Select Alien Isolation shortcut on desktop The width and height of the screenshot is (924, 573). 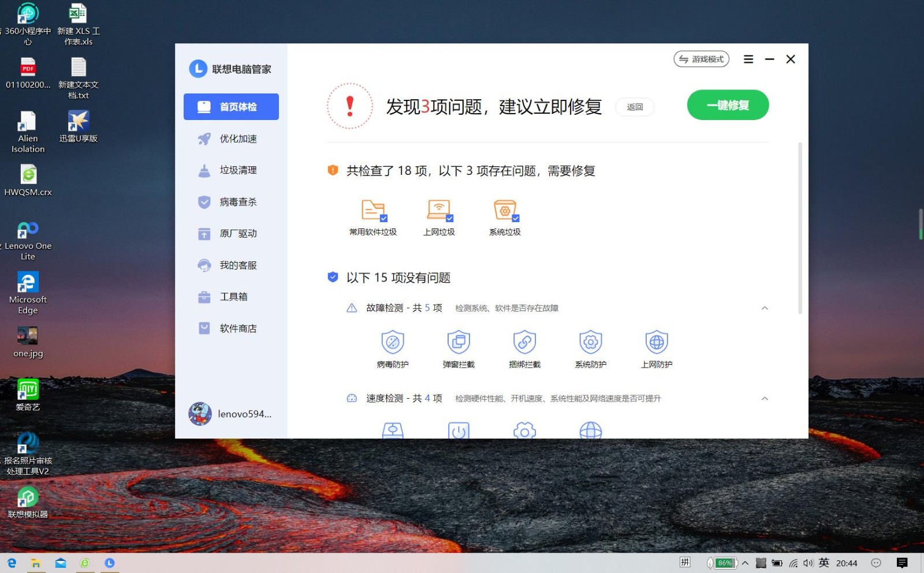pos(28,132)
